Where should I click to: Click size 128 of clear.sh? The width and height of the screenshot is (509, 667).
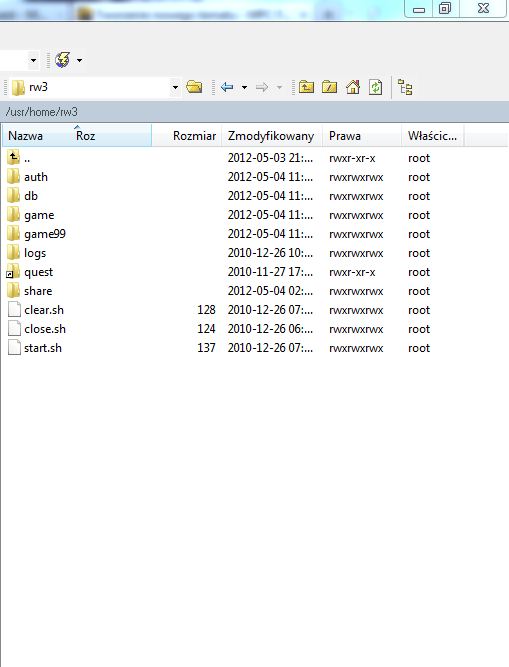pos(206,310)
